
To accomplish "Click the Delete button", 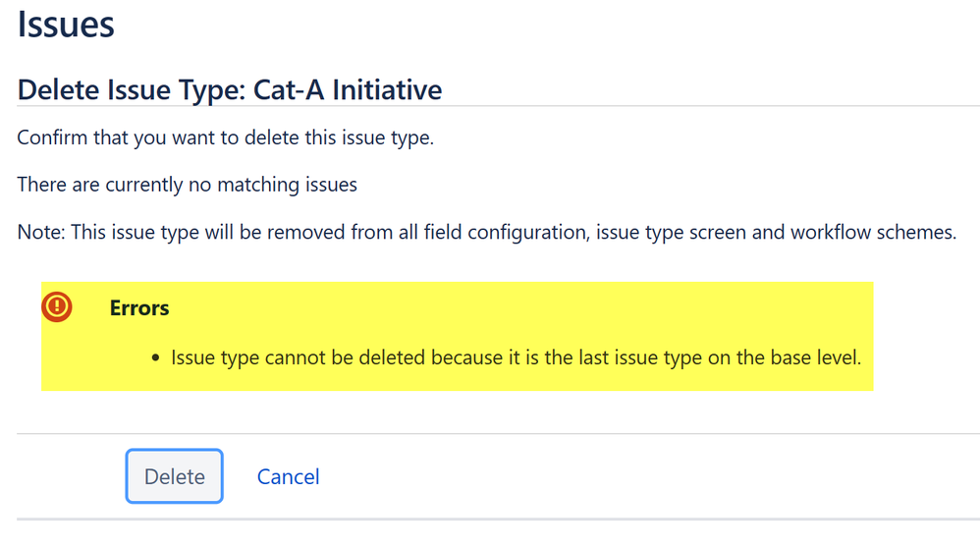I will click(175, 476).
